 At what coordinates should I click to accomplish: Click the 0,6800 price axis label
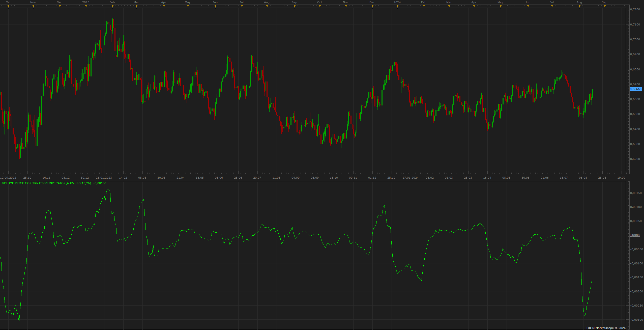coord(635,69)
